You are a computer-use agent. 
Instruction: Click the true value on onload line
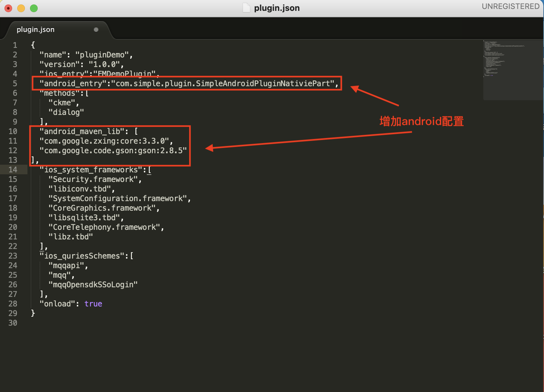(x=93, y=304)
